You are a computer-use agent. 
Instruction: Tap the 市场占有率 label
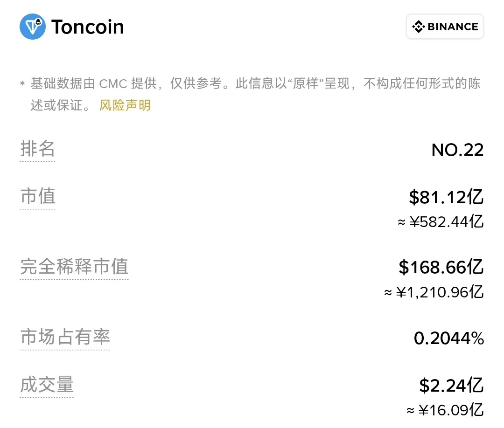(65, 337)
